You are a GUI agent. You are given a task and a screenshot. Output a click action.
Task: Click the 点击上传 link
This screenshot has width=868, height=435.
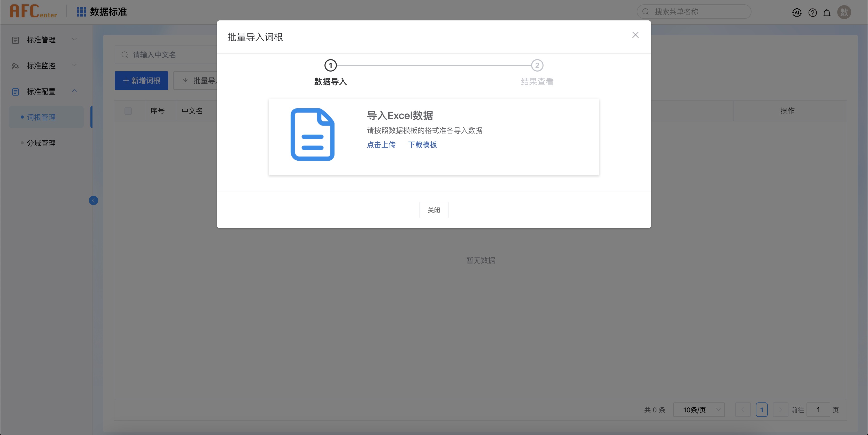(x=381, y=145)
